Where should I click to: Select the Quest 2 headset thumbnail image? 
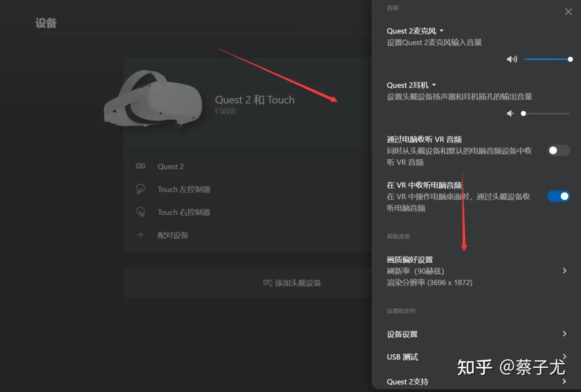153,98
